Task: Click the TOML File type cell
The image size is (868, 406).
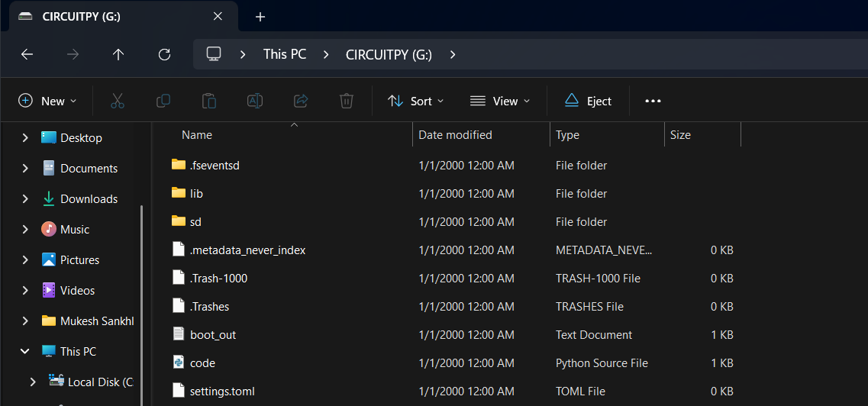Action: pos(580,391)
